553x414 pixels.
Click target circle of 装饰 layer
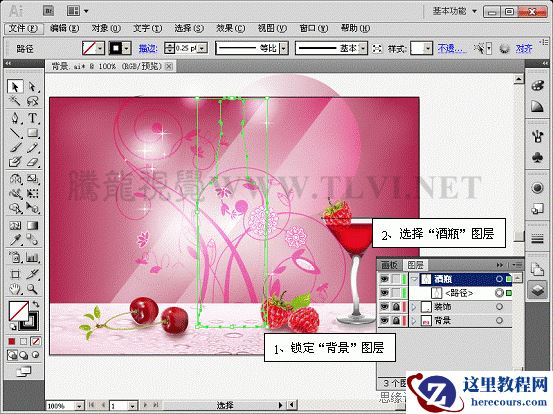click(x=499, y=307)
